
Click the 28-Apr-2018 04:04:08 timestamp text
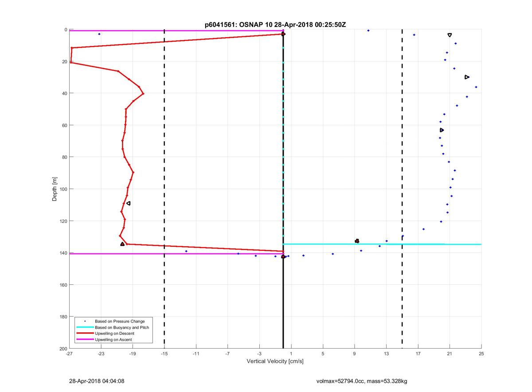[x=97, y=381]
